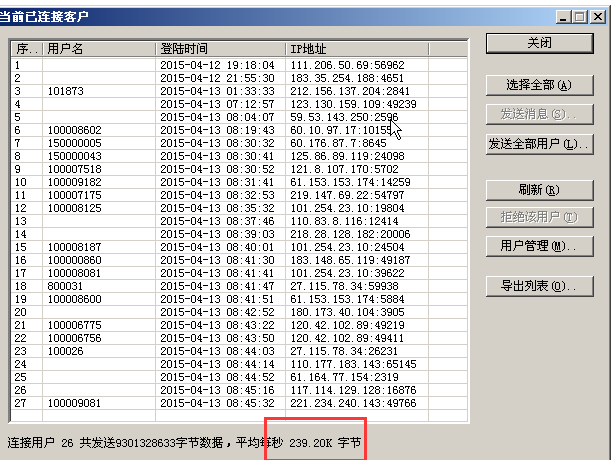Click IP 121.8.107.170:5702

tap(344, 169)
